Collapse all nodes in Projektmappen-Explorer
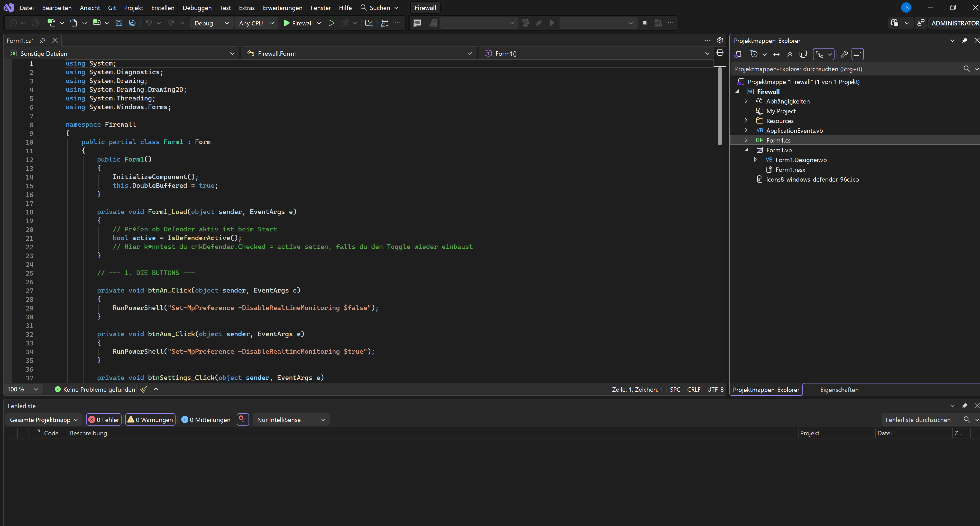 tap(790, 54)
